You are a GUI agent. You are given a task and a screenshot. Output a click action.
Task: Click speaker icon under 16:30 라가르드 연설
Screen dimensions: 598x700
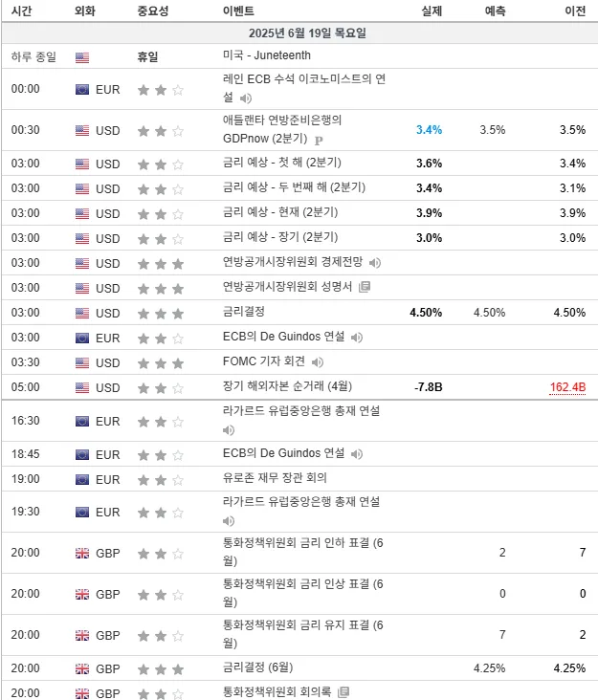point(229,430)
